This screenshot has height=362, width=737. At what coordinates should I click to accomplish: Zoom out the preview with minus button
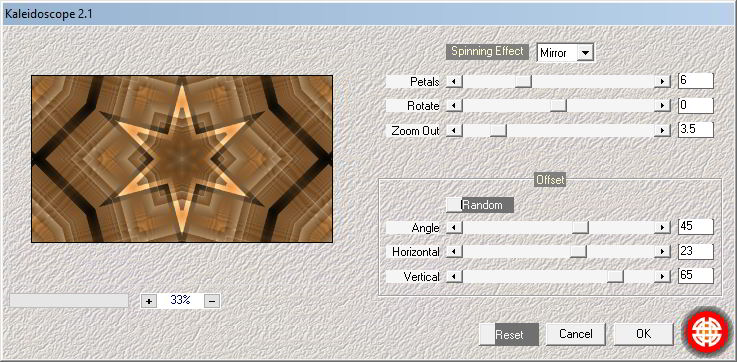(x=212, y=301)
